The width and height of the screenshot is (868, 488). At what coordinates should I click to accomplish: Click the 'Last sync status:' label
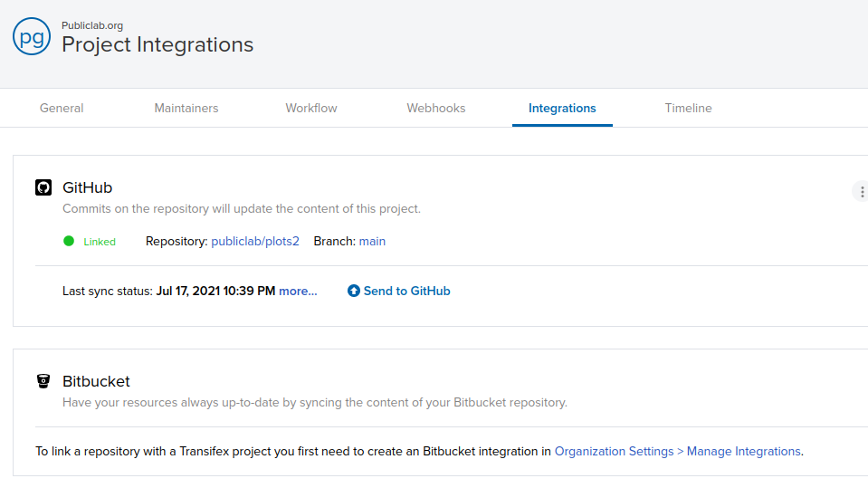(108, 292)
